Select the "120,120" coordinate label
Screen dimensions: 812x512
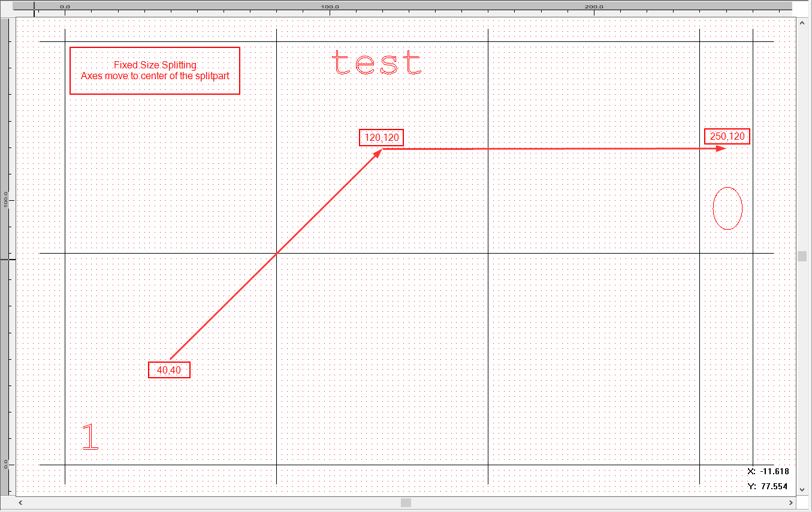coord(381,138)
